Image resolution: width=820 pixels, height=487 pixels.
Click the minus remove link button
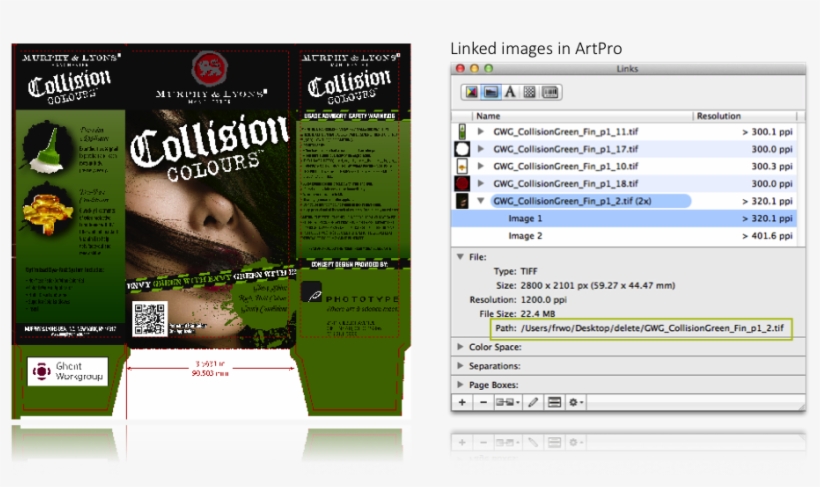click(x=483, y=402)
